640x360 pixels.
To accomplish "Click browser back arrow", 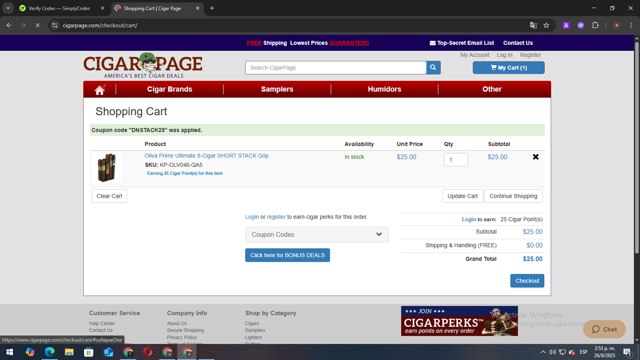I will tap(9, 25).
